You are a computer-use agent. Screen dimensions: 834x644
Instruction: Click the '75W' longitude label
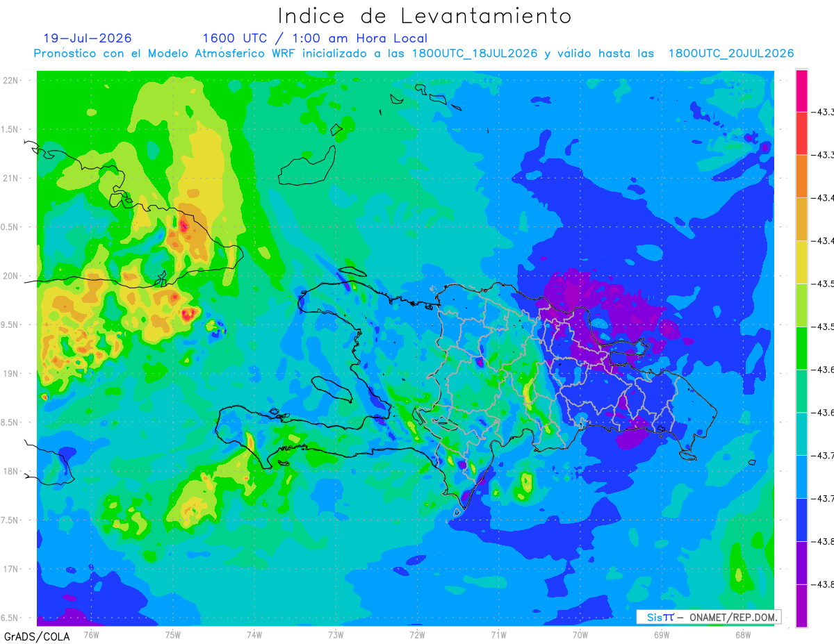173,634
